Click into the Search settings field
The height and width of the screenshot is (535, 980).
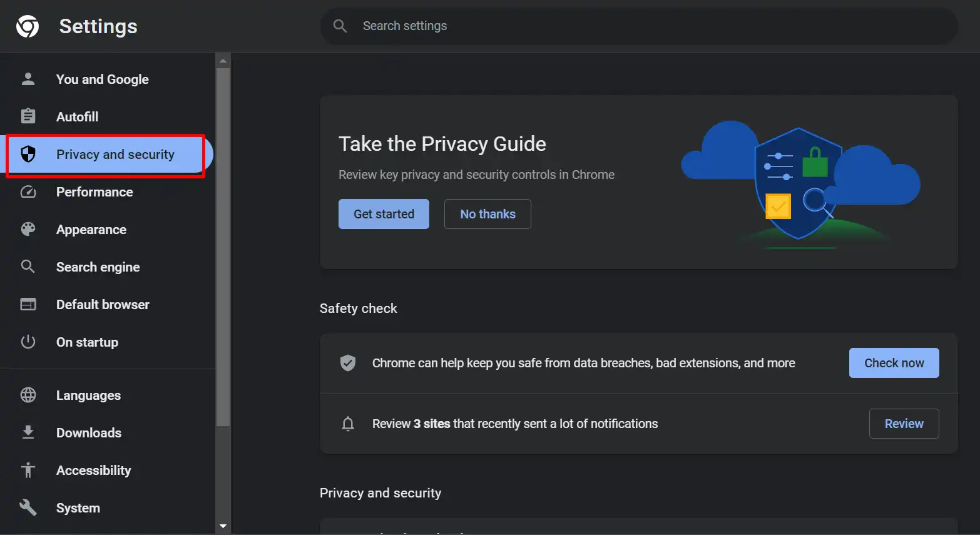point(639,26)
